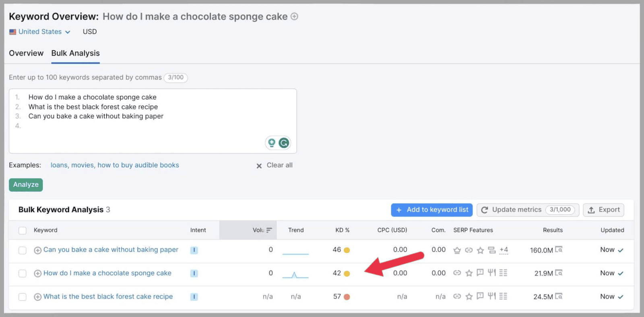Select the Bulk Analysis tab
Viewport: 644px width, 317px height.
(75, 53)
